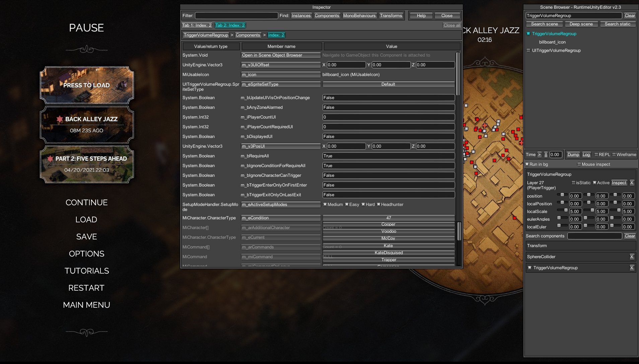The width and height of the screenshot is (639, 364).
Task: Click OPTIONS in pause menu
Action: [86, 253]
